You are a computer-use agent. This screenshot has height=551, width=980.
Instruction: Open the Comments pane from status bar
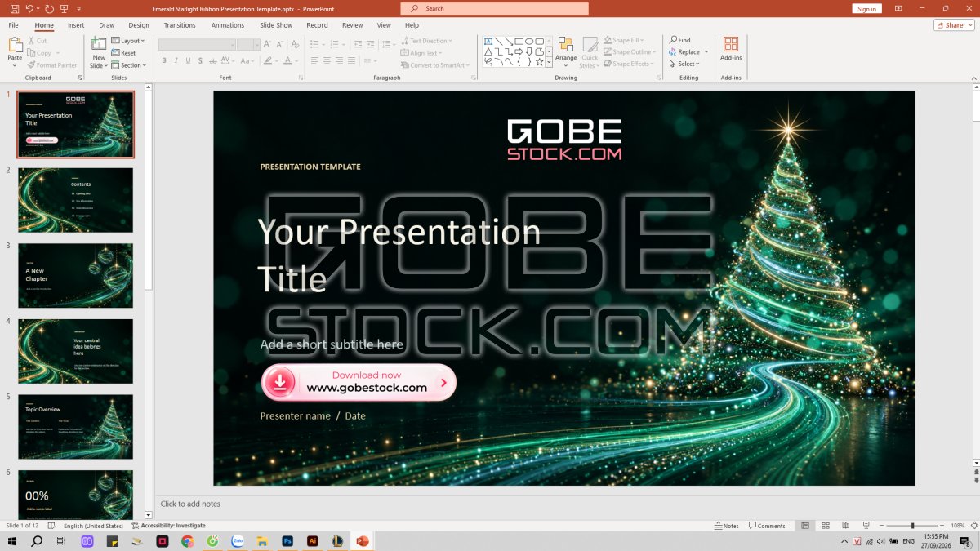[x=767, y=526]
